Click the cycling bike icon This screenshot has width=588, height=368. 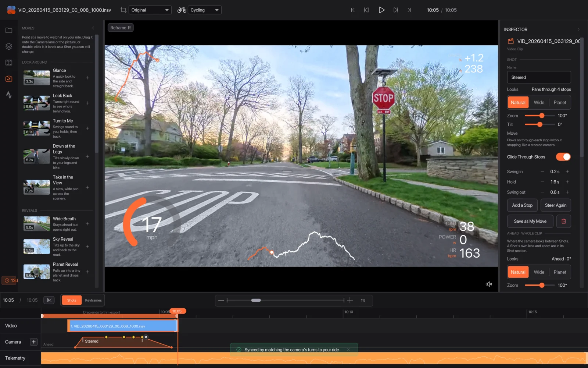(182, 10)
